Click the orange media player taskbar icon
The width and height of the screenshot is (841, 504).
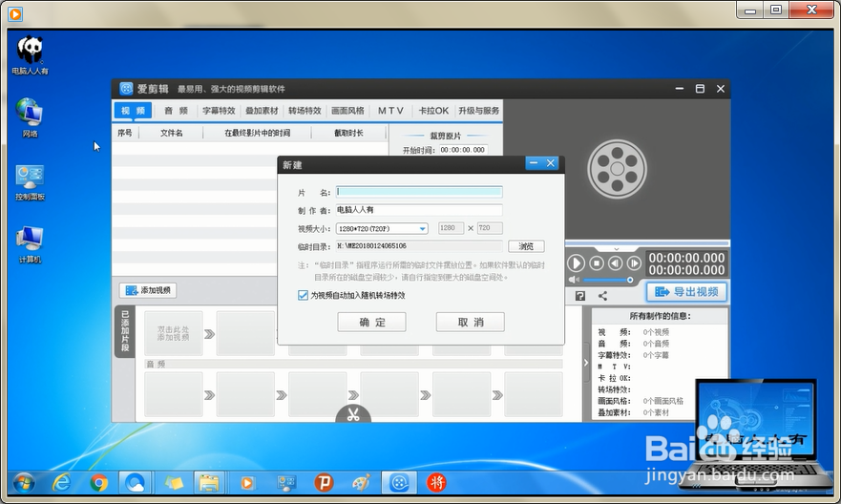click(247, 484)
